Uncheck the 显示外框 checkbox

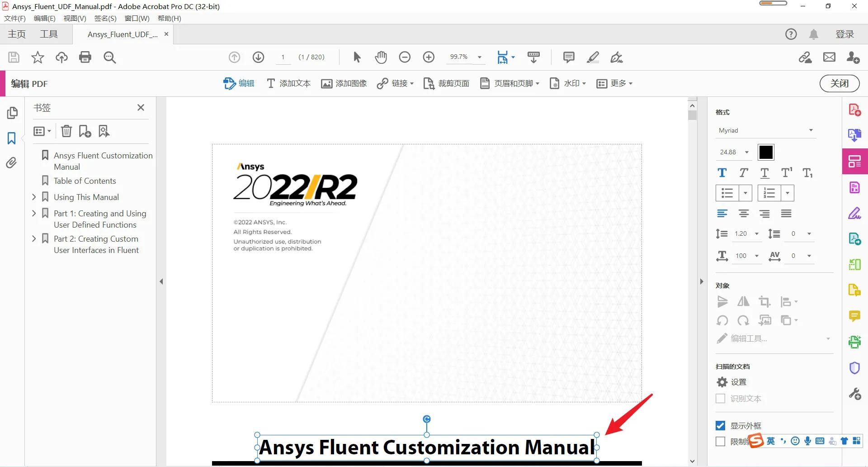click(721, 426)
